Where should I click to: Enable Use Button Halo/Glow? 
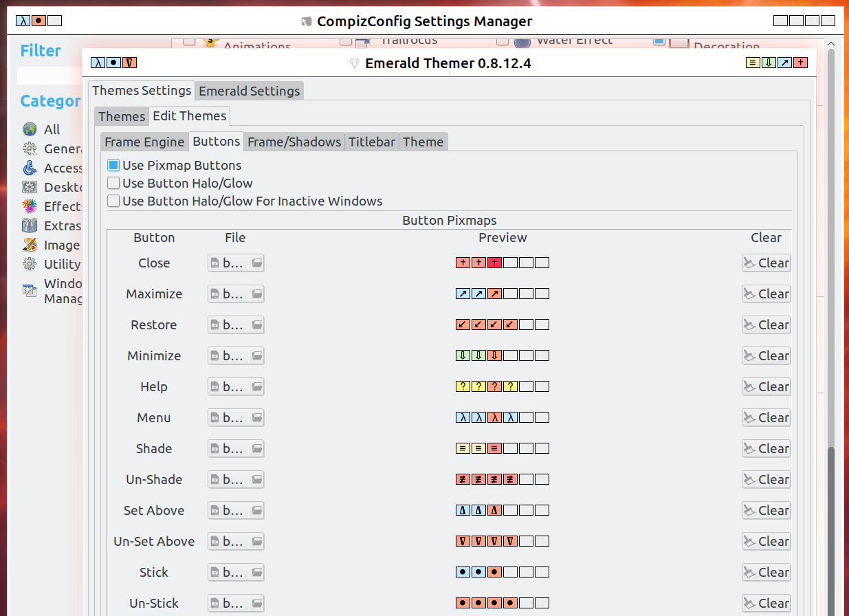[x=114, y=184]
